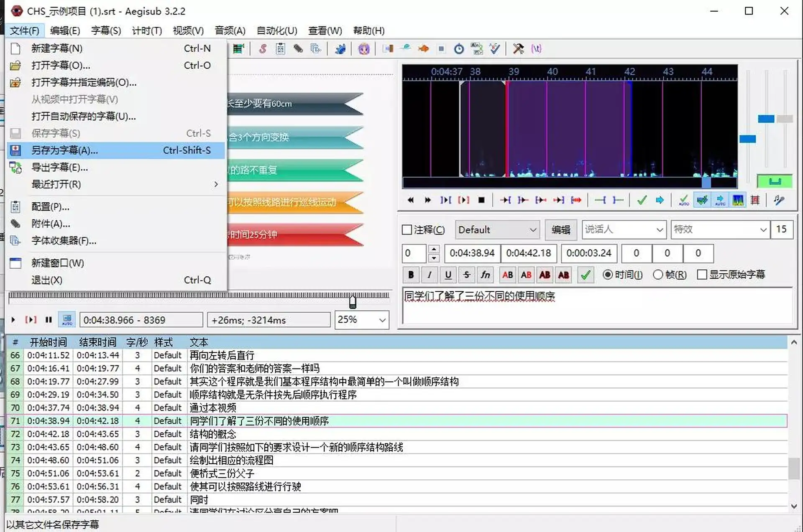Click the strikeout formatting button
The image size is (803, 532).
[x=466, y=275]
